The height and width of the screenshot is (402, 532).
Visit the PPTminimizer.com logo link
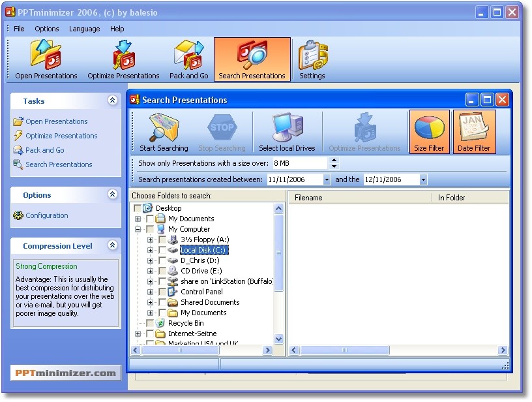pos(65,373)
